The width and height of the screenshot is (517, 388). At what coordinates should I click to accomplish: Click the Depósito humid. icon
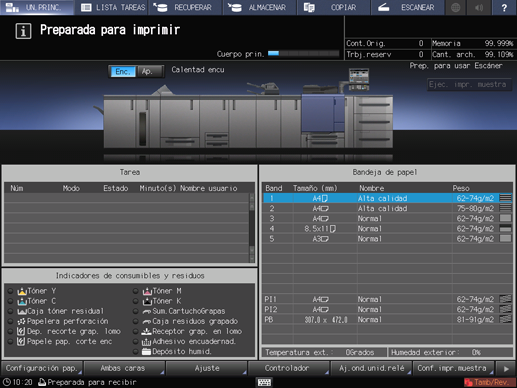pos(146,351)
